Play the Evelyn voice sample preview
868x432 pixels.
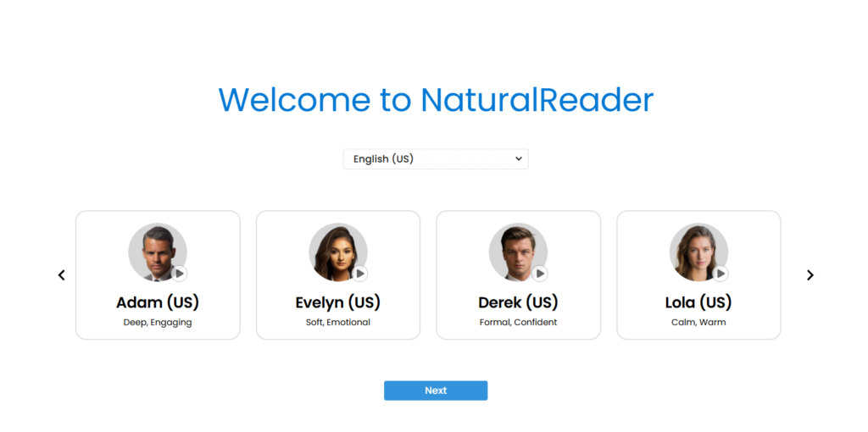pyautogui.click(x=360, y=274)
